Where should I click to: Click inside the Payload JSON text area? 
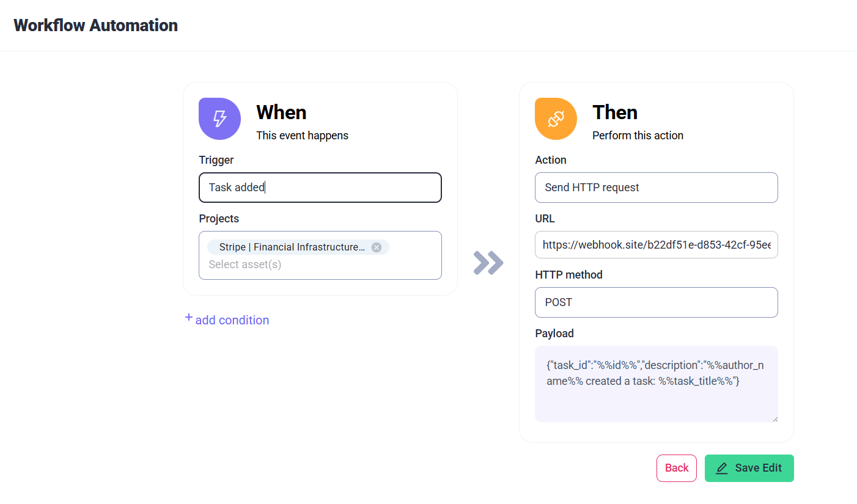tap(656, 391)
